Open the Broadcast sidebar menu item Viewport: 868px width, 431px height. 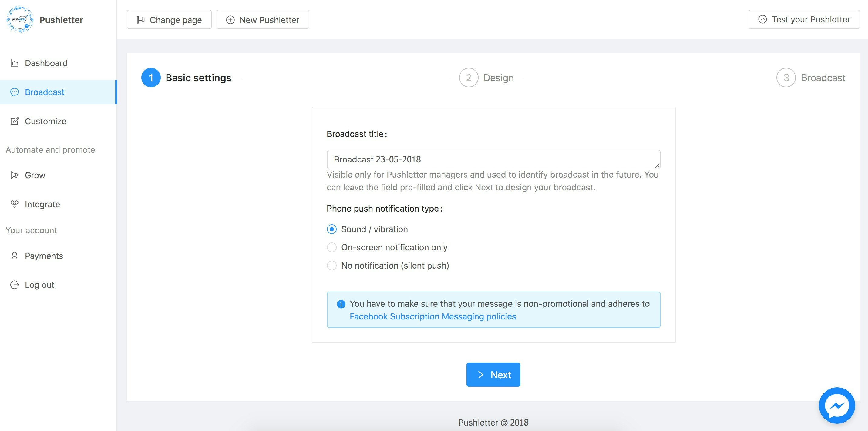click(45, 92)
